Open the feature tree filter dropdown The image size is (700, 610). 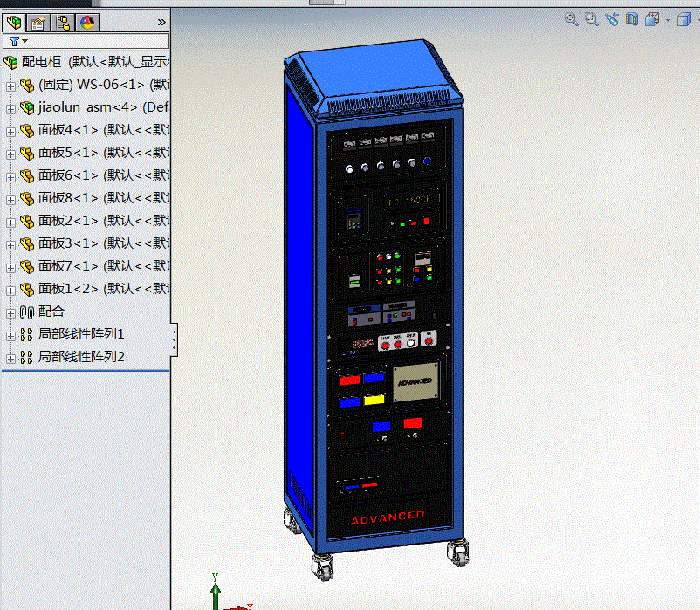[18, 41]
